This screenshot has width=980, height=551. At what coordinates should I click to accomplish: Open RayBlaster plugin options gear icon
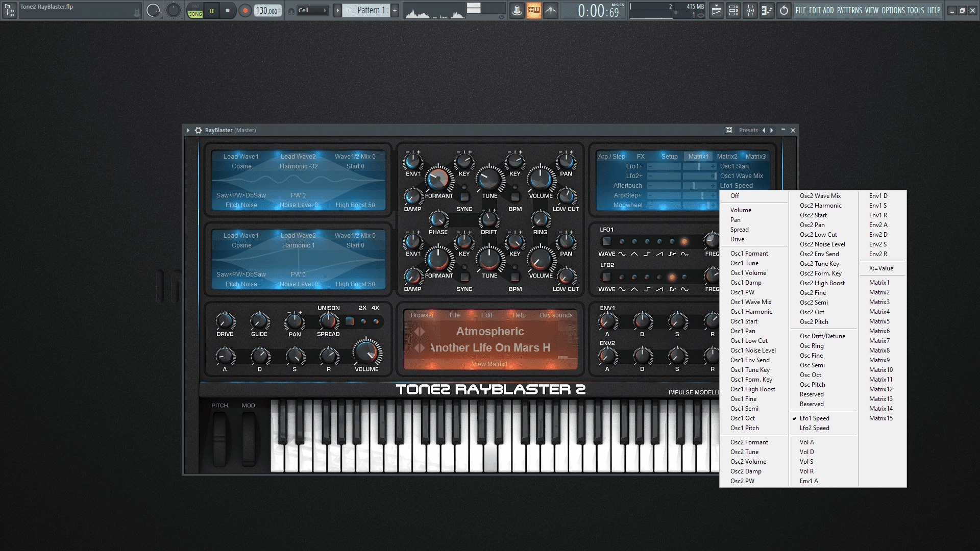[x=198, y=130]
